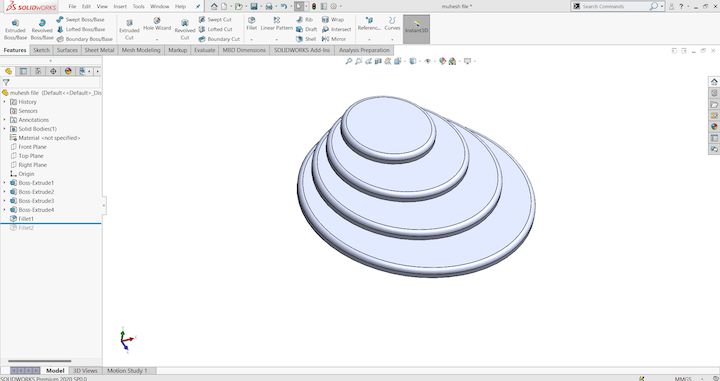Select the Extruded Boss/Base tool
The width and height of the screenshot is (720, 381).
click(x=15, y=29)
